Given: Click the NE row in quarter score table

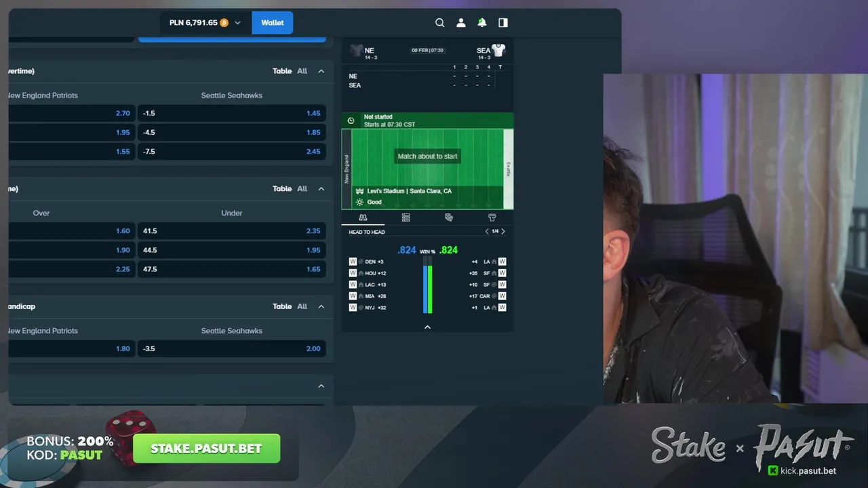Looking at the screenshot, I should [x=427, y=76].
